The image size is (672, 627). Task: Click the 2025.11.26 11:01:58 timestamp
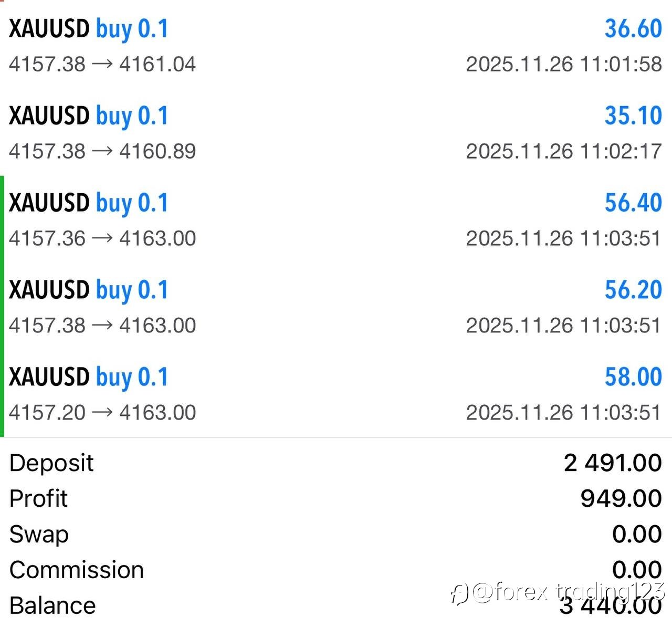pos(564,65)
